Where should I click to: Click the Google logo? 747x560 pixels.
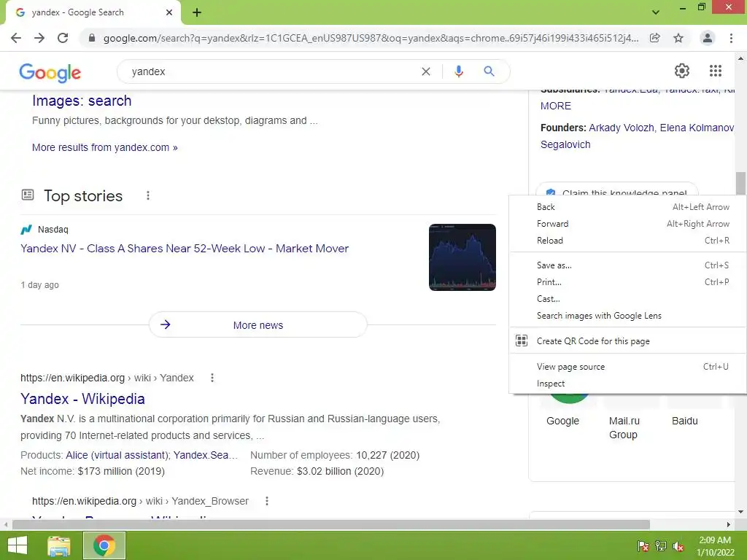coord(50,72)
